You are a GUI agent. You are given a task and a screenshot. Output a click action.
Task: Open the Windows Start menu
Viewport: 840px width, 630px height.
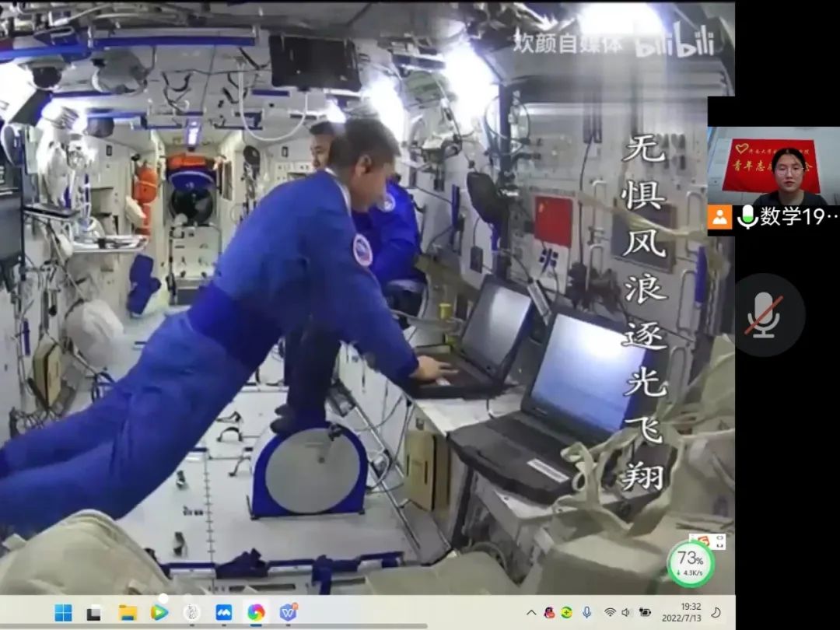click(x=63, y=612)
